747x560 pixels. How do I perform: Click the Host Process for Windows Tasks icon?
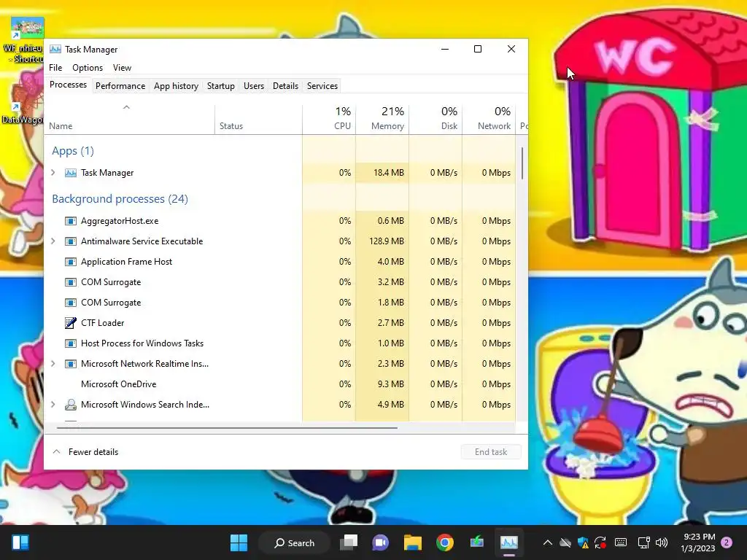click(x=71, y=343)
